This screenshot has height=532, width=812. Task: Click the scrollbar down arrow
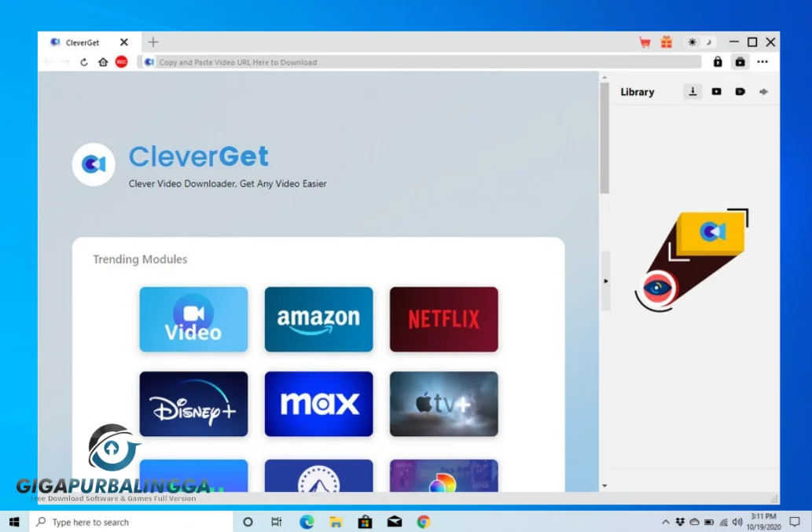[604, 486]
